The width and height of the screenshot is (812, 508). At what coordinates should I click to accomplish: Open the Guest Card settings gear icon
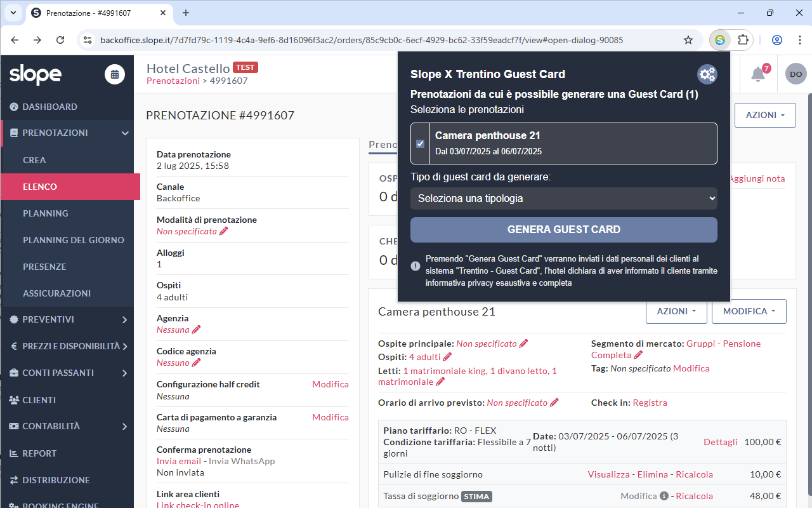[x=707, y=74]
